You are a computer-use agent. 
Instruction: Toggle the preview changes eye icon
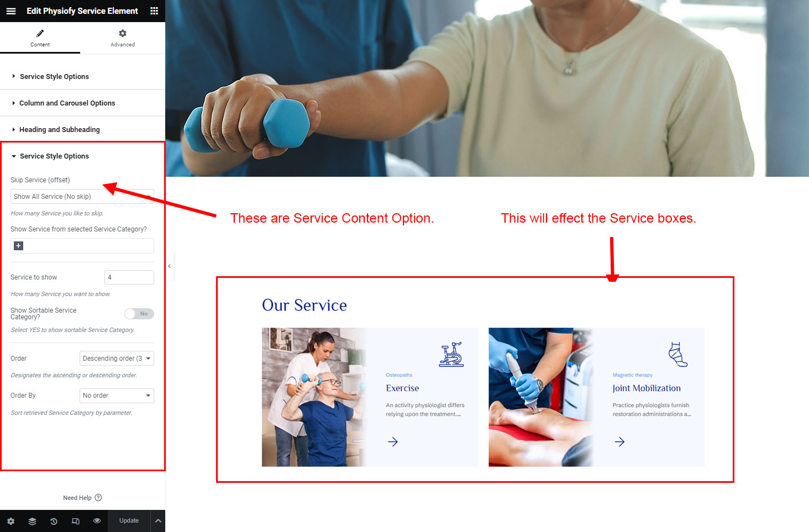pyautogui.click(x=97, y=521)
